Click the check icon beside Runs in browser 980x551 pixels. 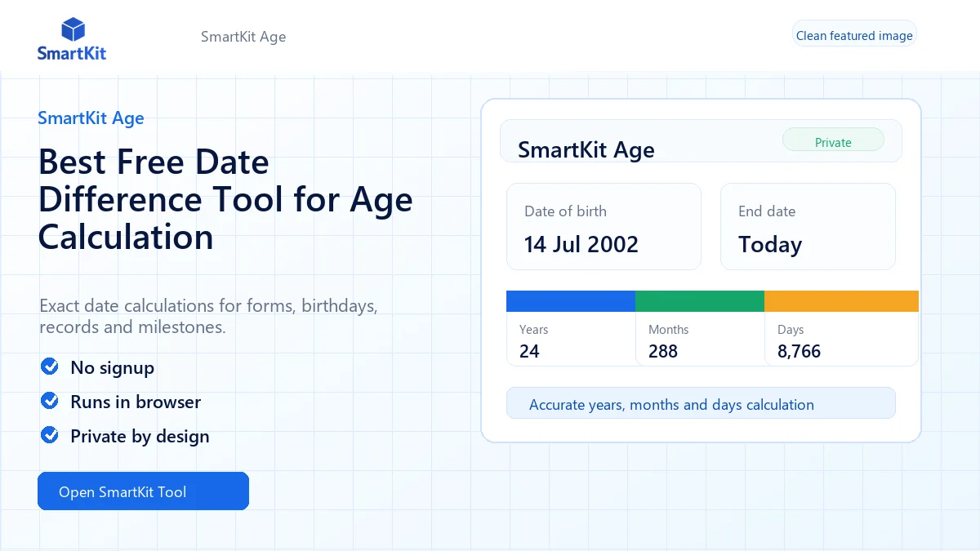pos(50,401)
